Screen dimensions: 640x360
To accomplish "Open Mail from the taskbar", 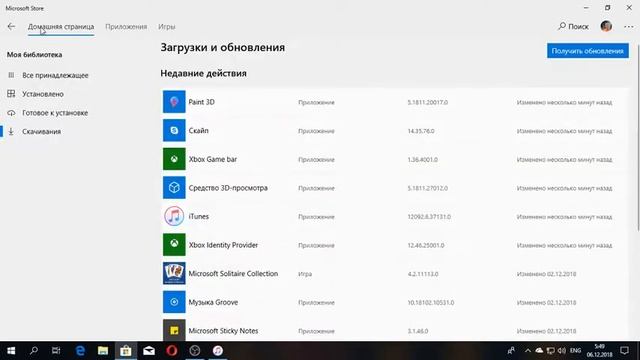I will point(149,351).
